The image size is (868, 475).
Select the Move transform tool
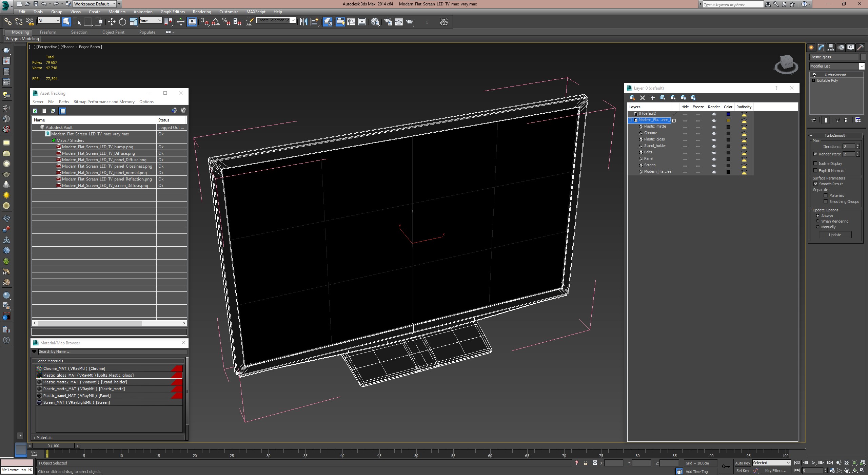tap(112, 22)
